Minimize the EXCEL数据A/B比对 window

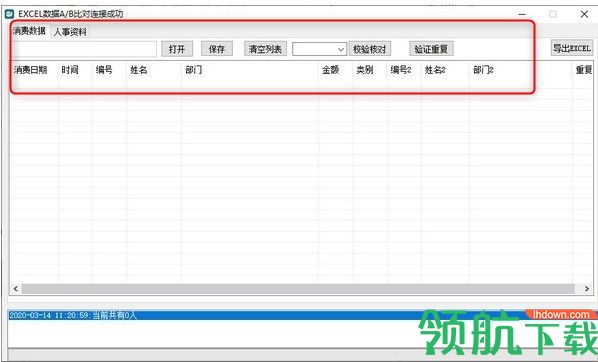tap(522, 14)
